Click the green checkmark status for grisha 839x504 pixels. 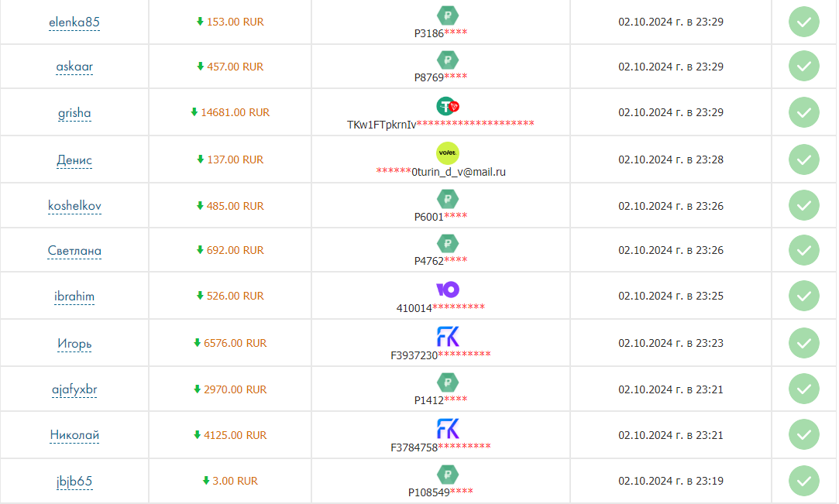click(x=804, y=112)
